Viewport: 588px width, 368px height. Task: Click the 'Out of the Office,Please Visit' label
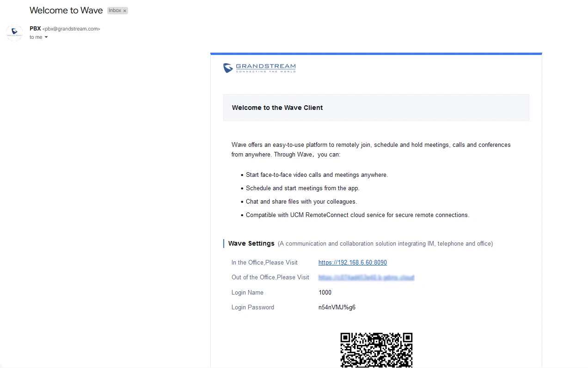(x=270, y=278)
